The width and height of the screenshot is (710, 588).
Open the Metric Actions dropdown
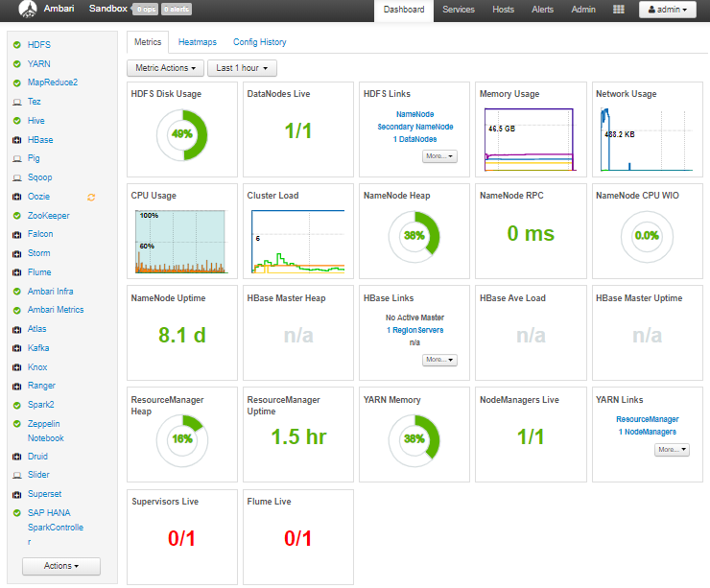(x=165, y=68)
